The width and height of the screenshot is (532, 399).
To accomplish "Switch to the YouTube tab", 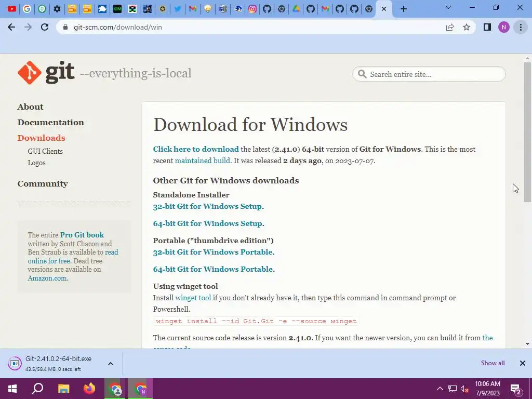I will (x=12, y=9).
